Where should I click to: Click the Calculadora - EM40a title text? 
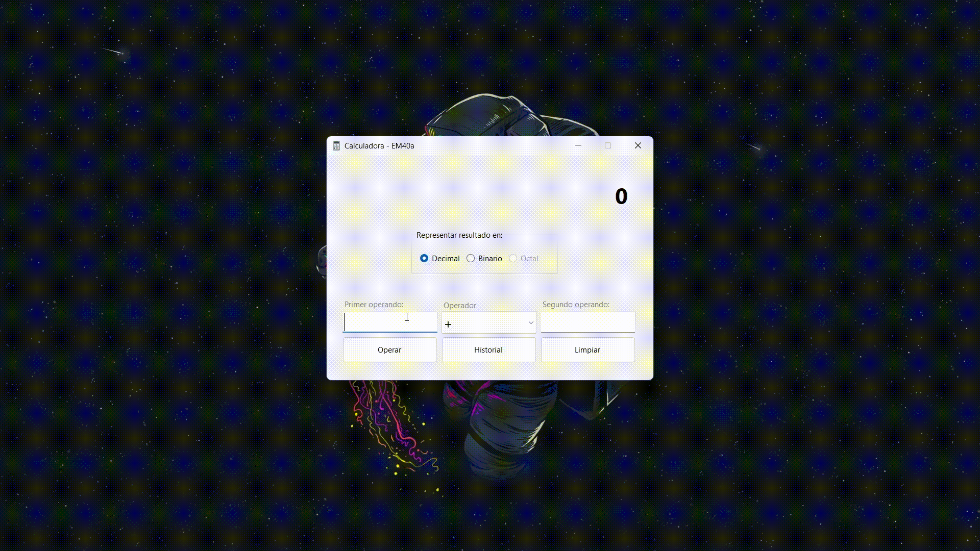379,146
